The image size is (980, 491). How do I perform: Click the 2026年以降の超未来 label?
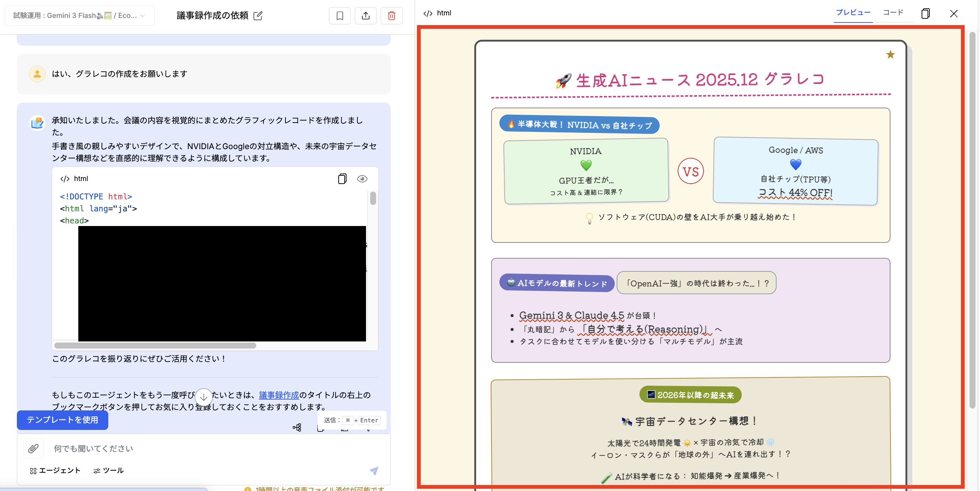(x=690, y=395)
